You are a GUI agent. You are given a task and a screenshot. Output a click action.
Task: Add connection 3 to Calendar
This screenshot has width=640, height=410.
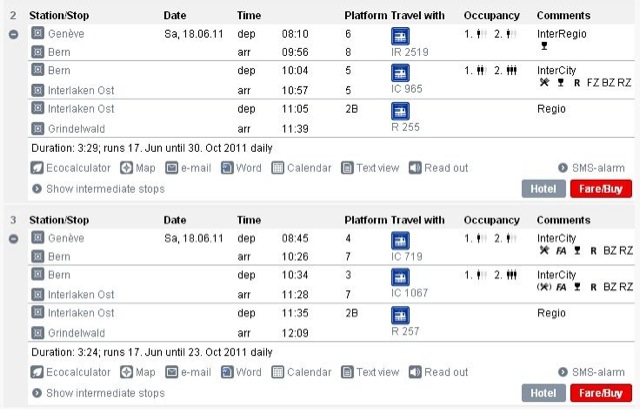point(302,372)
